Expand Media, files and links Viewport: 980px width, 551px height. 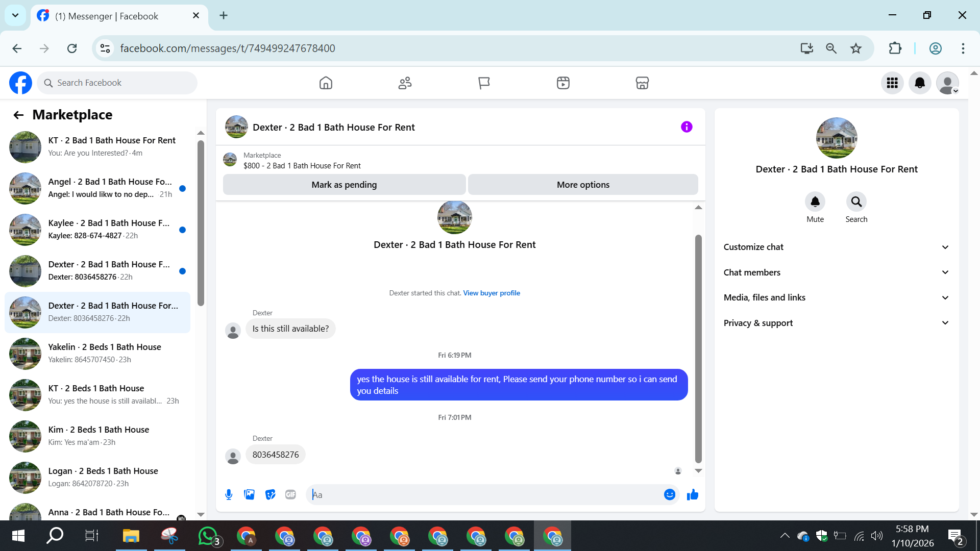(836, 297)
